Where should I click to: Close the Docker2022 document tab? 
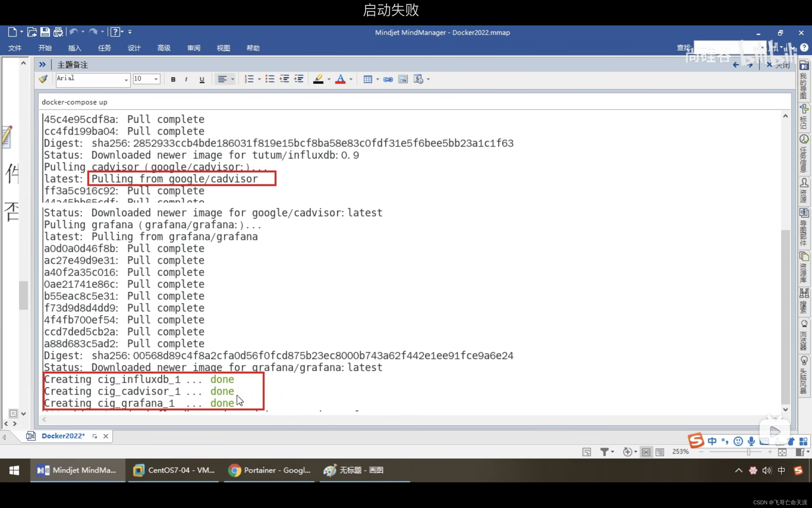tap(106, 436)
